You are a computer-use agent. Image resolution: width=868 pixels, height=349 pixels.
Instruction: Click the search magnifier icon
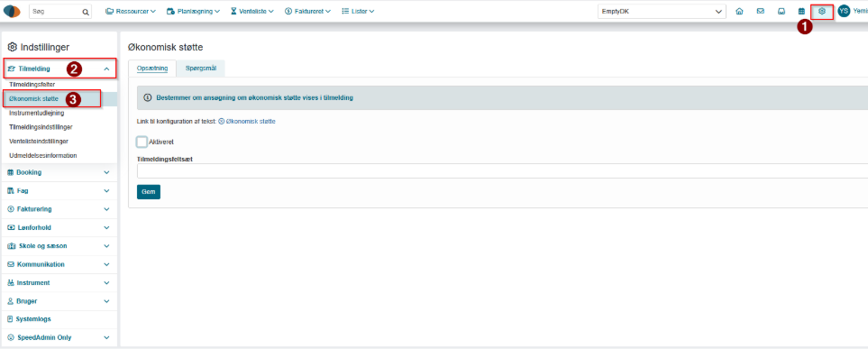[86, 12]
